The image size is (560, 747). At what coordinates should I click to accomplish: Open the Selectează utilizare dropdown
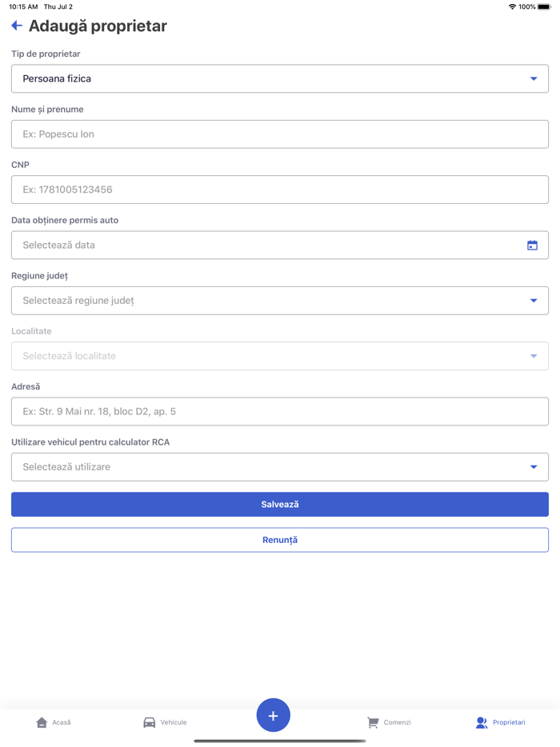coord(280,467)
